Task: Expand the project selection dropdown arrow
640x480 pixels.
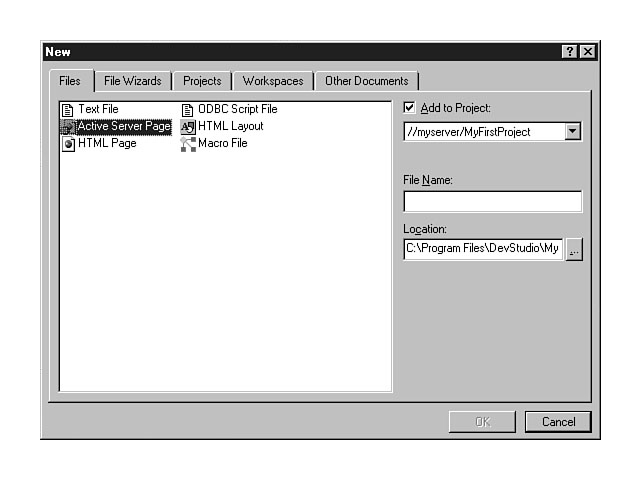Action: (x=572, y=132)
